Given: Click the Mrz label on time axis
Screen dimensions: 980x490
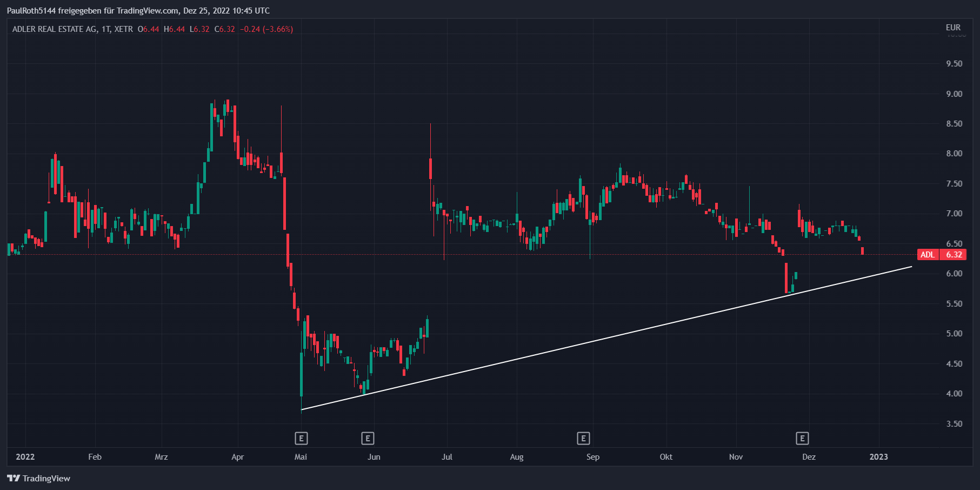Looking at the screenshot, I should [161, 457].
